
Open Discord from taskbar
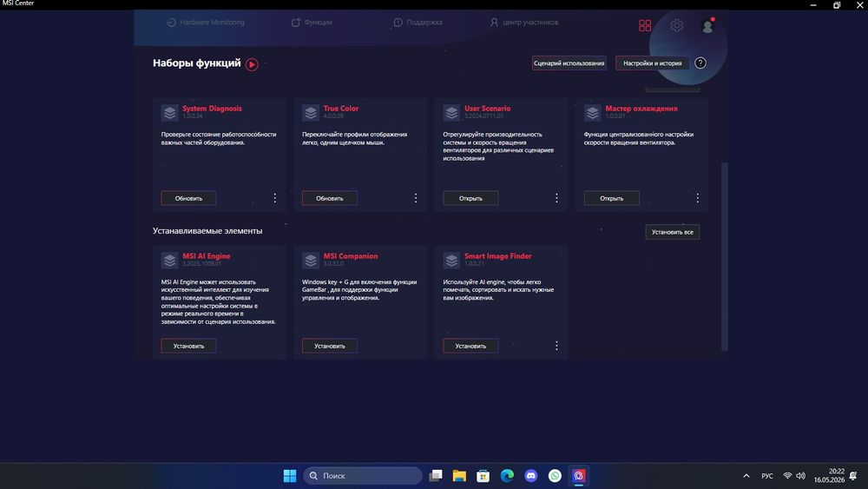tap(531, 476)
